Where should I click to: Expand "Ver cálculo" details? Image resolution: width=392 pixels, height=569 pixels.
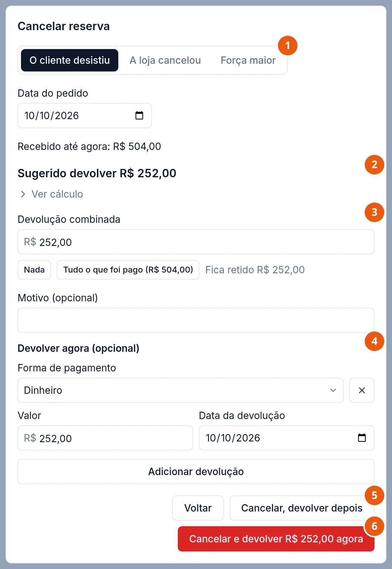[52, 194]
